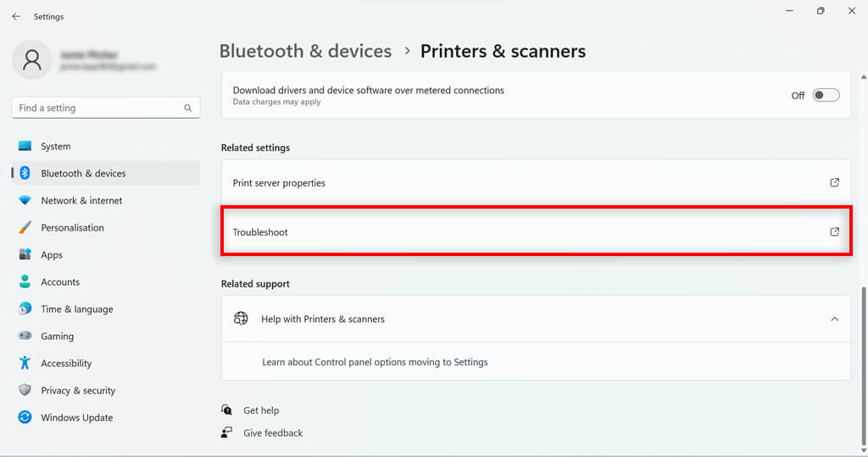
Task: Click the Accessibility sidebar icon
Action: pyautogui.click(x=25, y=363)
